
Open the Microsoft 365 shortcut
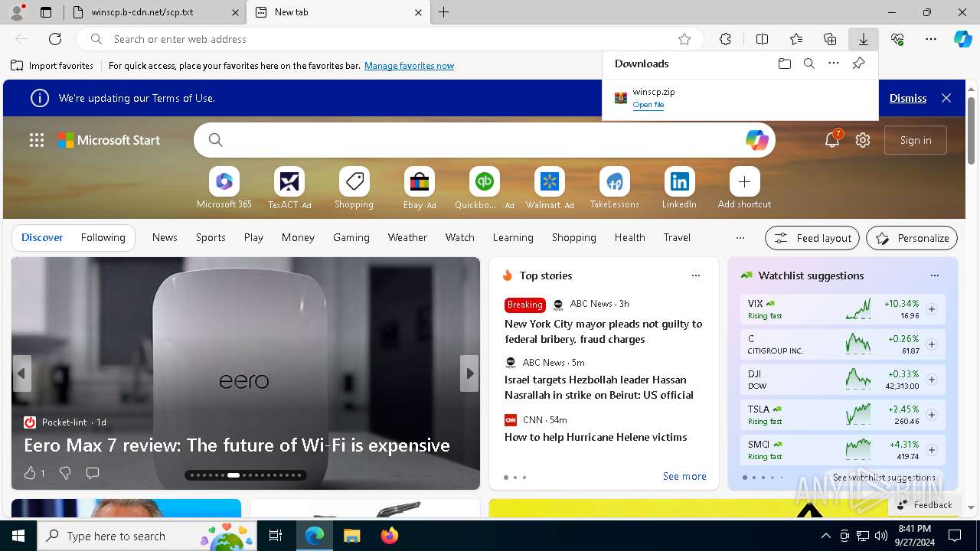(224, 188)
